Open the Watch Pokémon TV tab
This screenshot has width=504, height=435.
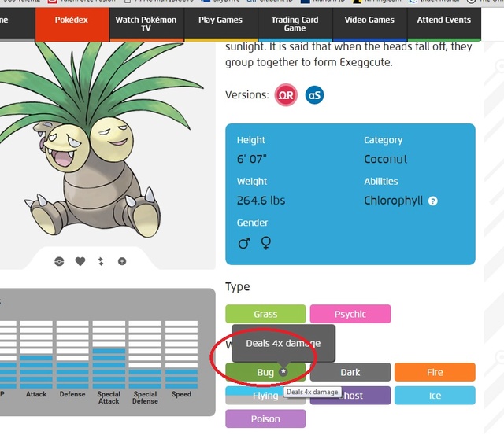pos(146,24)
